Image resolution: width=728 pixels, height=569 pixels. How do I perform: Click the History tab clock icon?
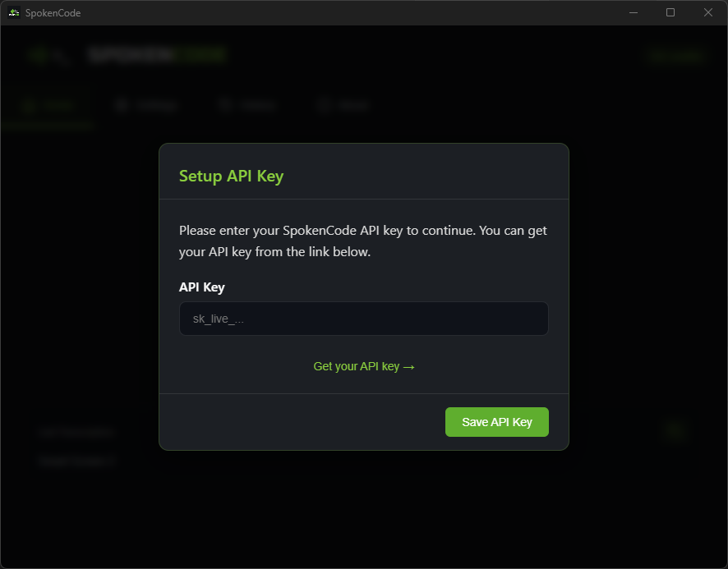pyautogui.click(x=226, y=105)
